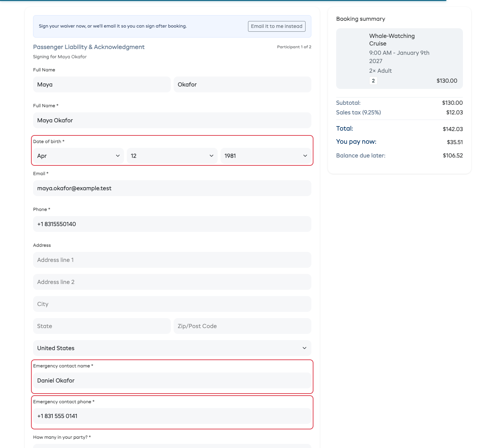Click the Zip/Post Code field
The height and width of the screenshot is (448, 496).
pyautogui.click(x=242, y=326)
